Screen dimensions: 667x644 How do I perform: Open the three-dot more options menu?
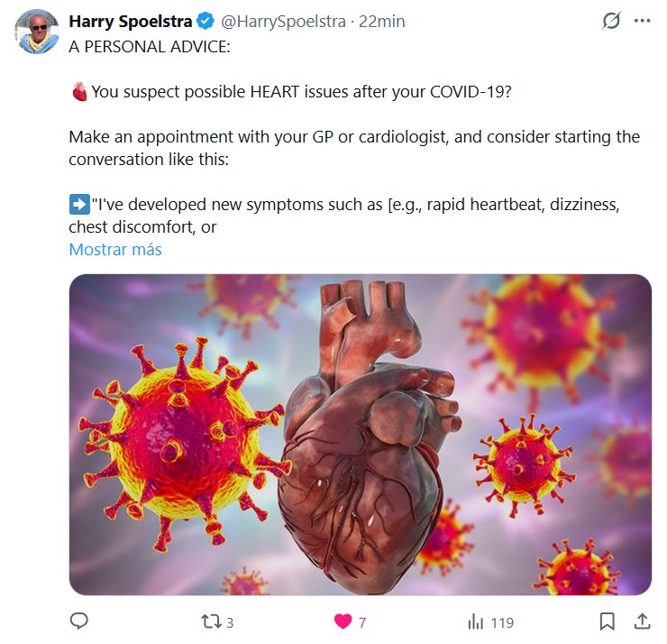click(642, 21)
